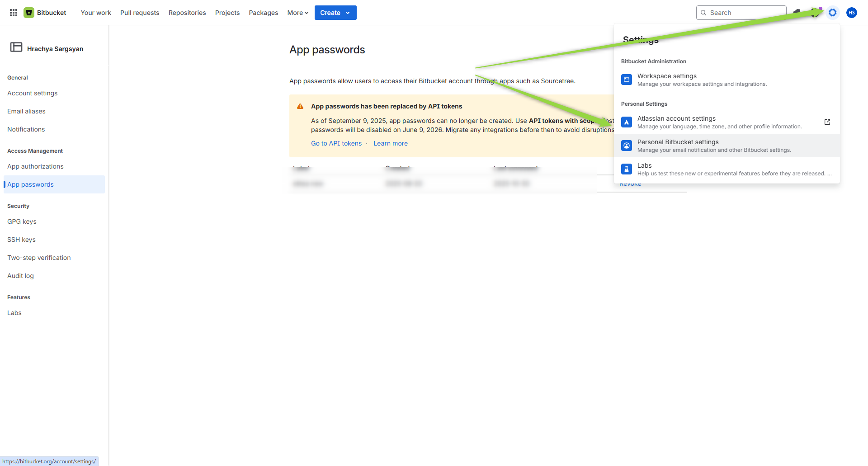Open the Create dropdown button
868x466 pixels.
(335, 13)
